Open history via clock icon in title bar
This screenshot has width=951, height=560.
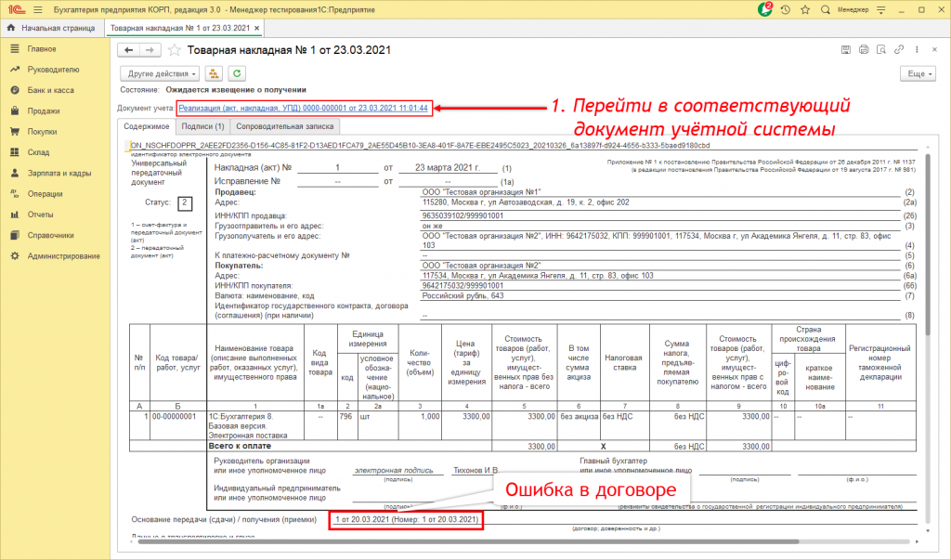pyautogui.click(x=785, y=9)
